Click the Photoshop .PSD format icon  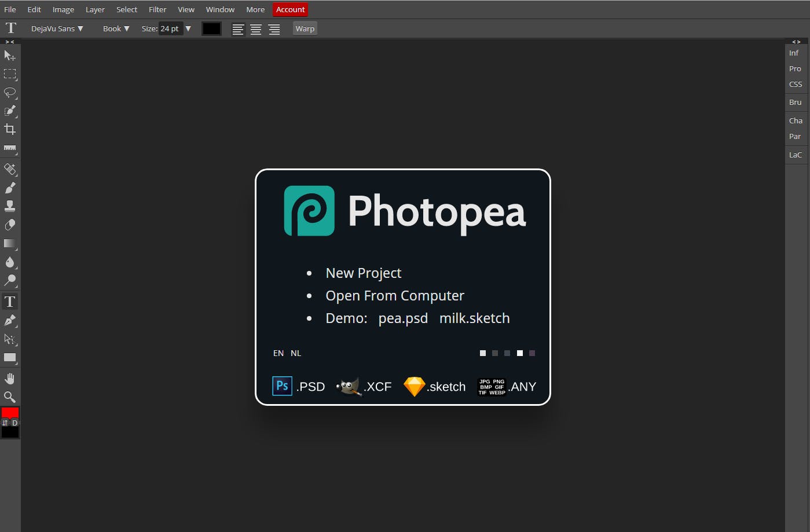click(x=282, y=386)
